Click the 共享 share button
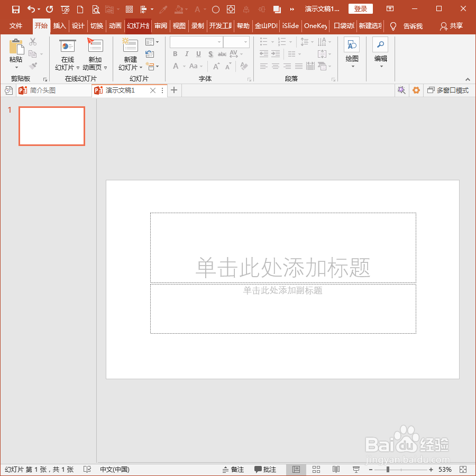This screenshot has width=476, height=476. point(452,26)
